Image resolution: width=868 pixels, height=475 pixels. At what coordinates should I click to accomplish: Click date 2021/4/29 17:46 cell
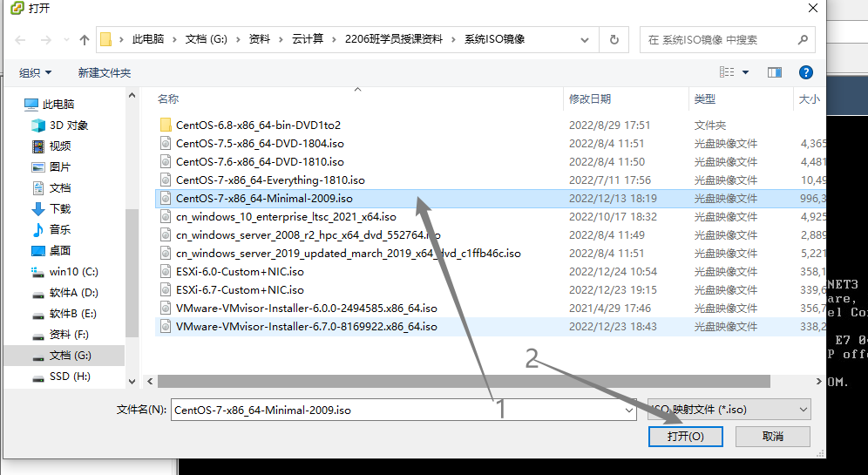609,308
